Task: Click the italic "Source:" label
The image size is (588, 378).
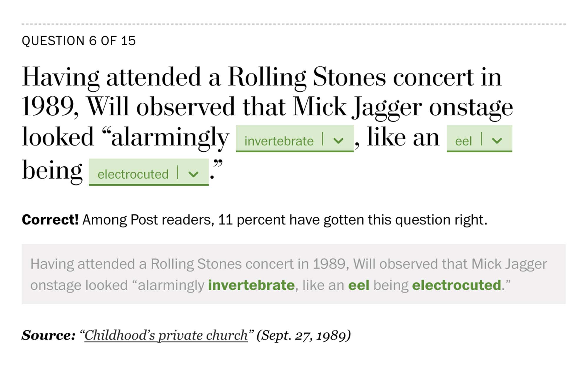Action: 49,335
